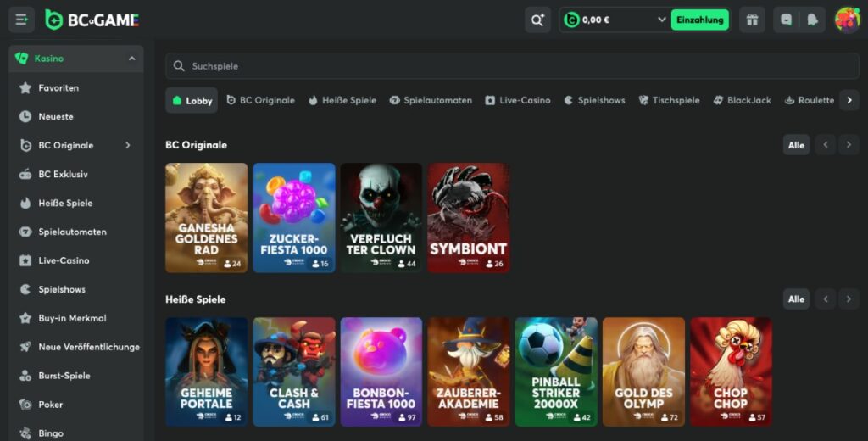Switch to Spielautomaten tab
The height and width of the screenshot is (441, 868).
[x=431, y=100]
